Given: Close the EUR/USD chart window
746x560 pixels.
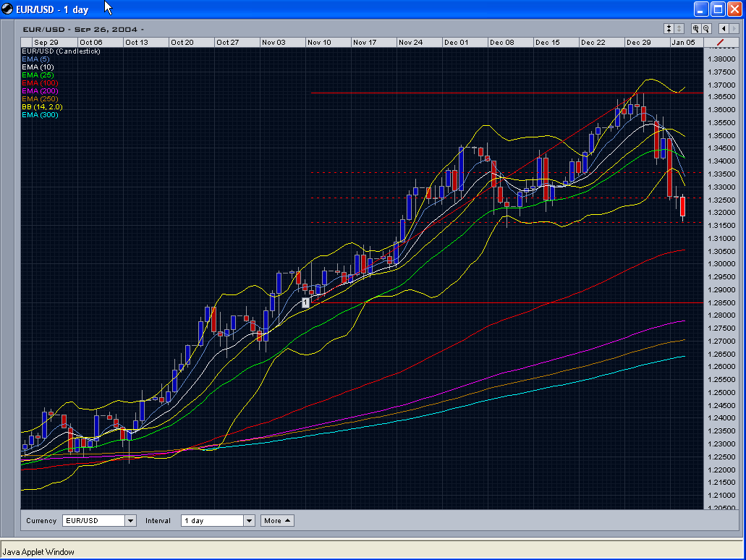Looking at the screenshot, I should [x=735, y=9].
